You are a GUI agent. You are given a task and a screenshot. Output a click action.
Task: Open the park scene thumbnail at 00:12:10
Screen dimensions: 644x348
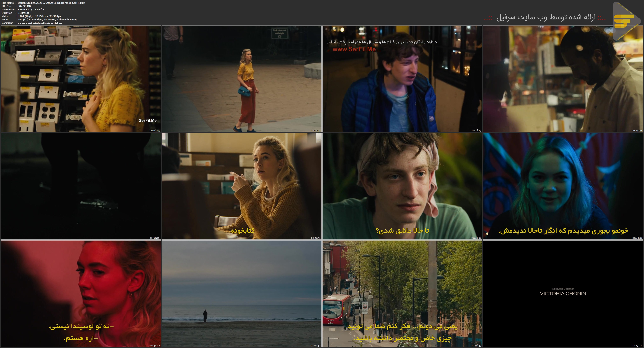242,79
